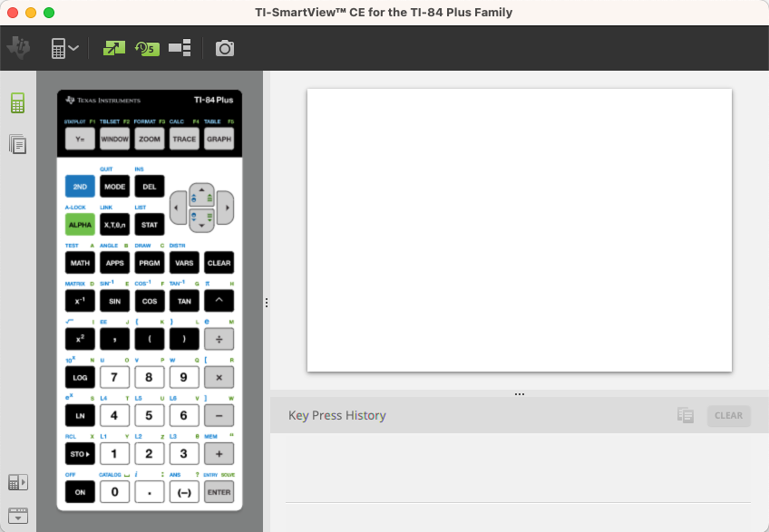Click the SIN key
The image size is (769, 532).
click(x=115, y=301)
